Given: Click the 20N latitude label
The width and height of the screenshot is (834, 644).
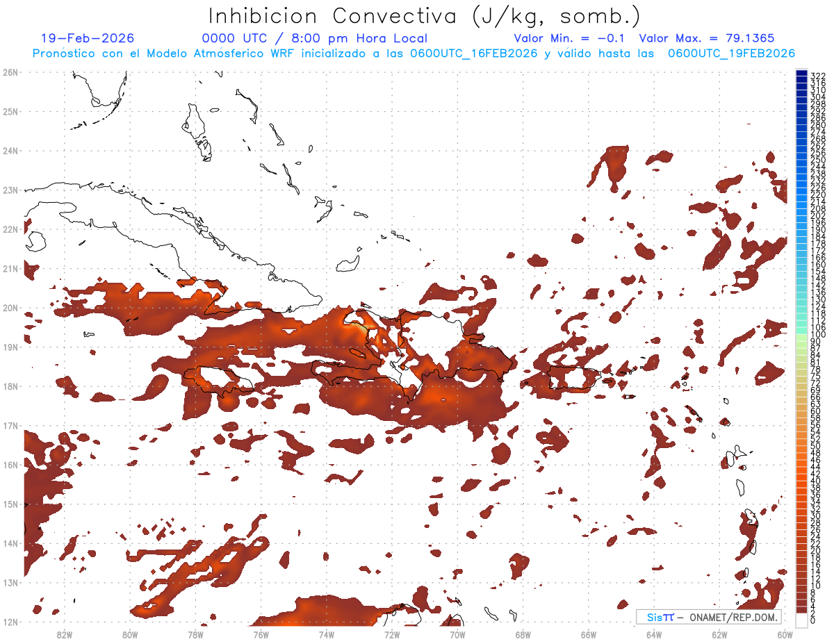Looking at the screenshot, I should tap(10, 308).
